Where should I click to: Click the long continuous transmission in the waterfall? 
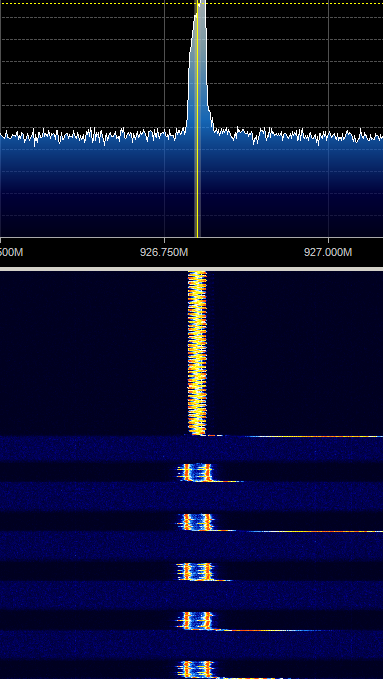pos(197,353)
